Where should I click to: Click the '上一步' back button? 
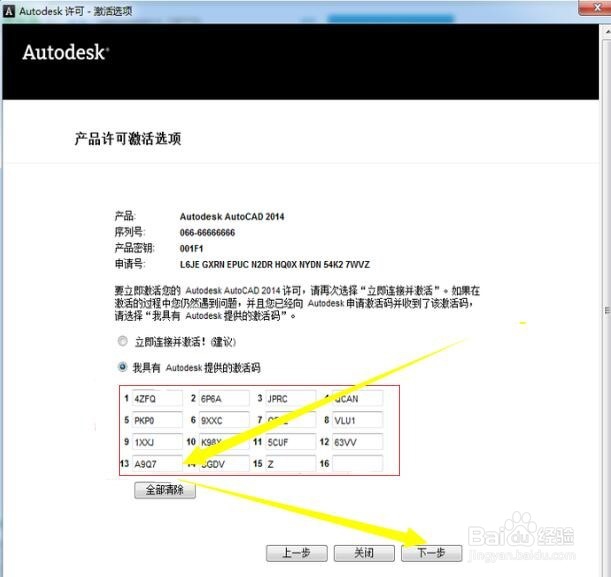pyautogui.click(x=297, y=553)
